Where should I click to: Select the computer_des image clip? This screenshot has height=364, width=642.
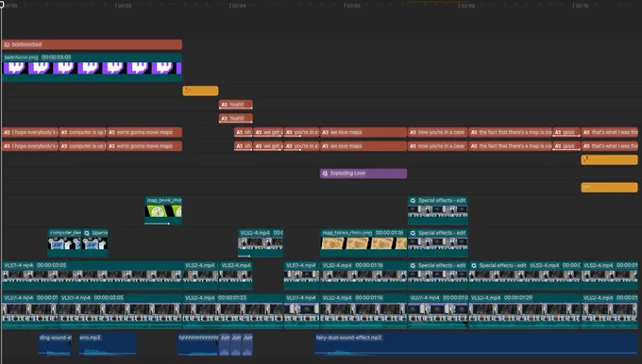pyautogui.click(x=64, y=243)
